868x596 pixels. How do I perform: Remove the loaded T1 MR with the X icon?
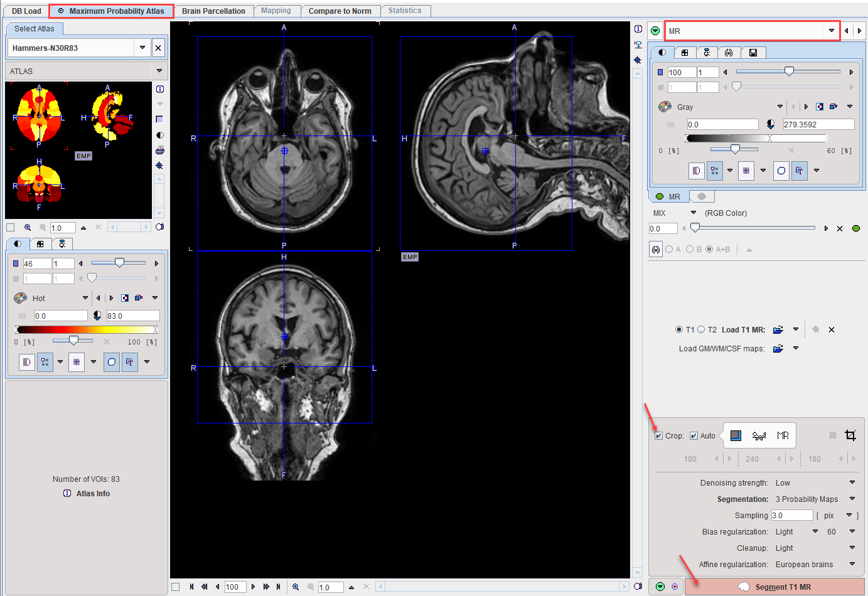coord(832,329)
